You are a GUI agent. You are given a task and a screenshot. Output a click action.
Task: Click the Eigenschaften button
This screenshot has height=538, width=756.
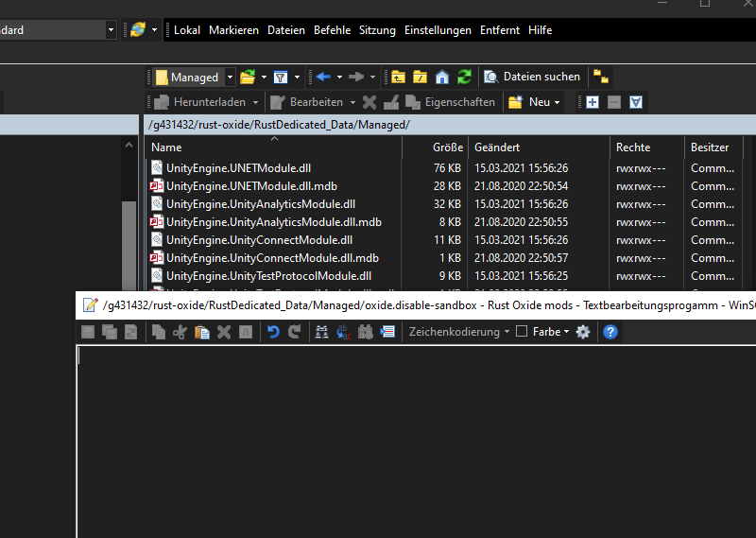click(x=451, y=102)
